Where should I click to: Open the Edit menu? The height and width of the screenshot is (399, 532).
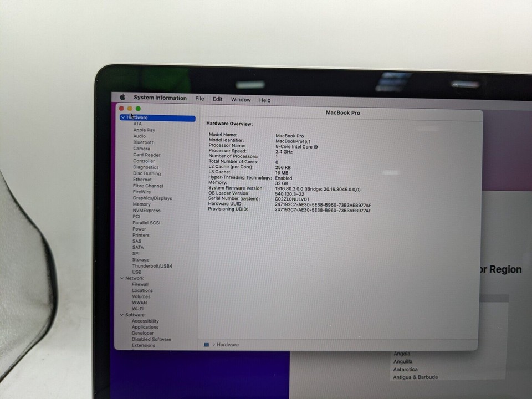pyautogui.click(x=217, y=99)
